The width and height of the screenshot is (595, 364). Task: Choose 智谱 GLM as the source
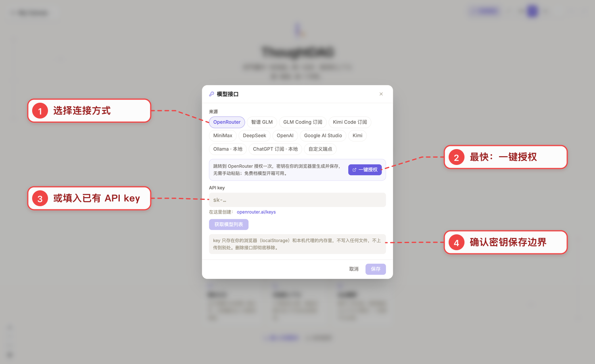point(262,122)
